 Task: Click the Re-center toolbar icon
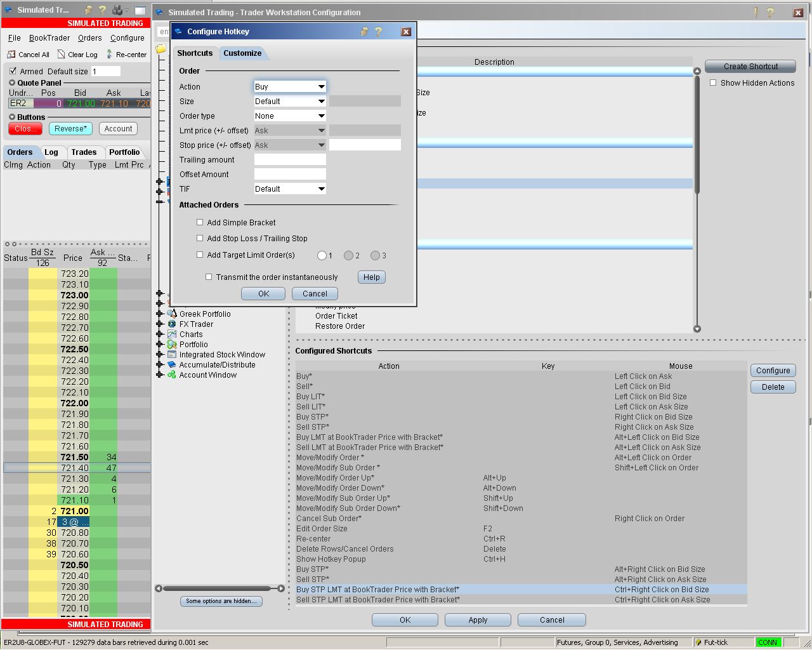point(110,55)
